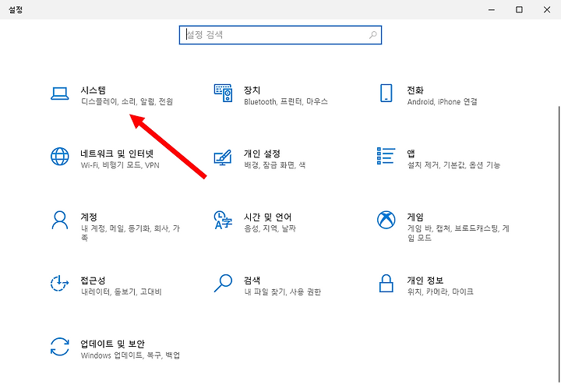Screen dimensions: 561x392
Task: Click the text Windows 업데이트, 복구, 백업
Action: click(x=130, y=355)
